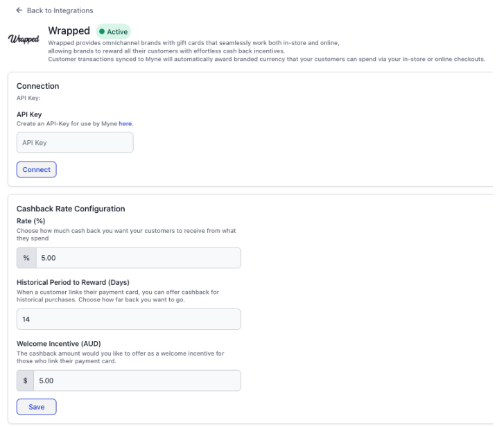Click the dollar sign prefix icon
This screenshot has height=427, width=504.
click(26, 381)
